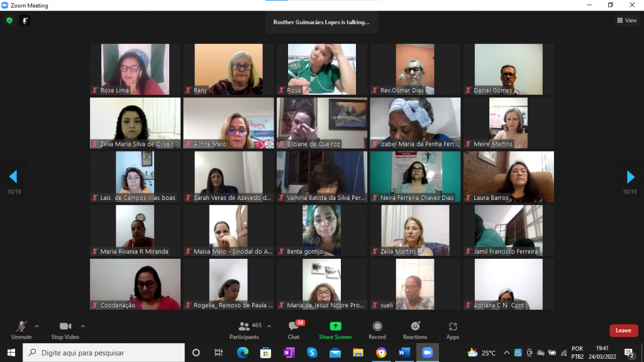Click the muted microphone indicator at top left
Screen dimensions: 644x362
25,21
